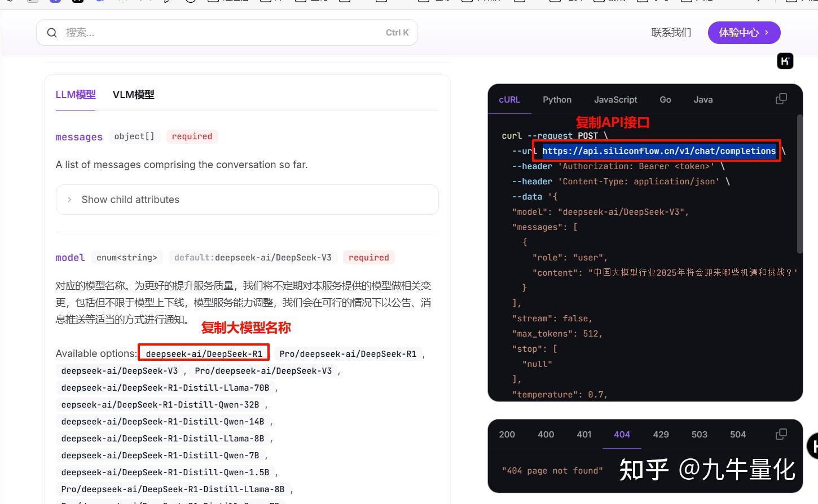Select the Java code example tab

click(703, 99)
